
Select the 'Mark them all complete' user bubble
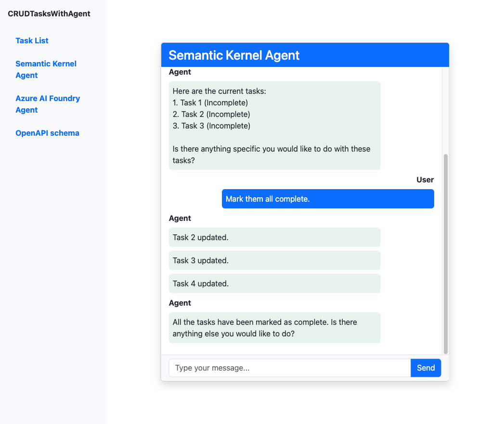click(x=327, y=198)
